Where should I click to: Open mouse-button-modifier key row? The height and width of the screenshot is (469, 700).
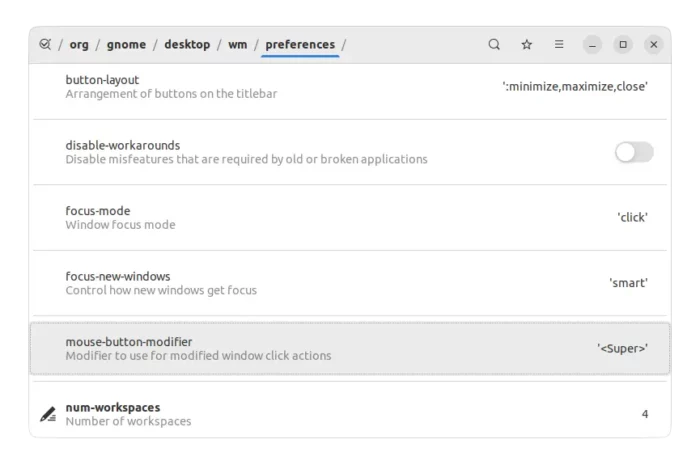350,349
